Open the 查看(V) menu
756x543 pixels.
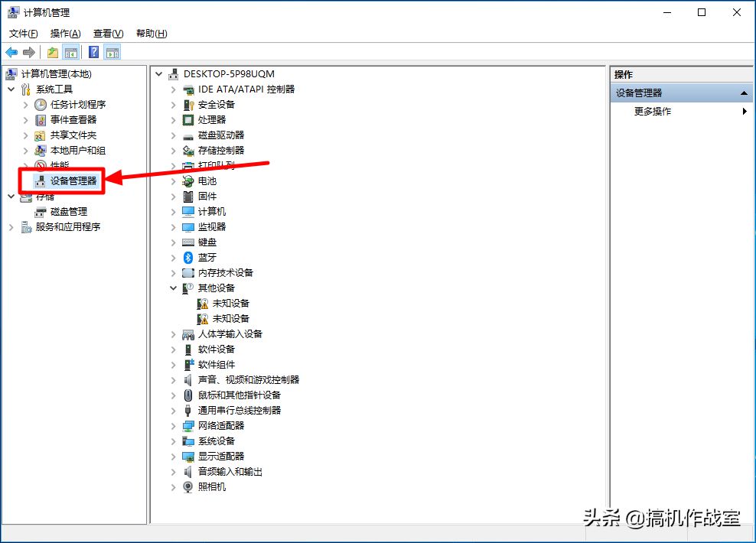pos(108,33)
